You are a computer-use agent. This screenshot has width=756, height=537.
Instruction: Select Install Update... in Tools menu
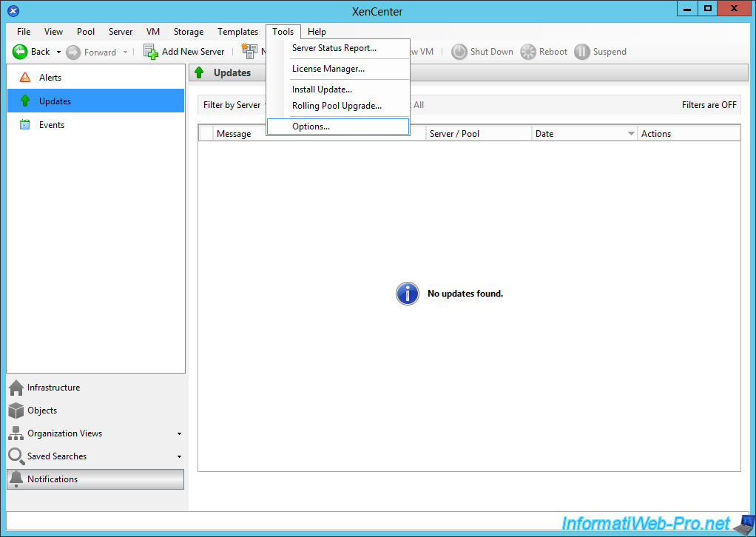pyautogui.click(x=322, y=89)
